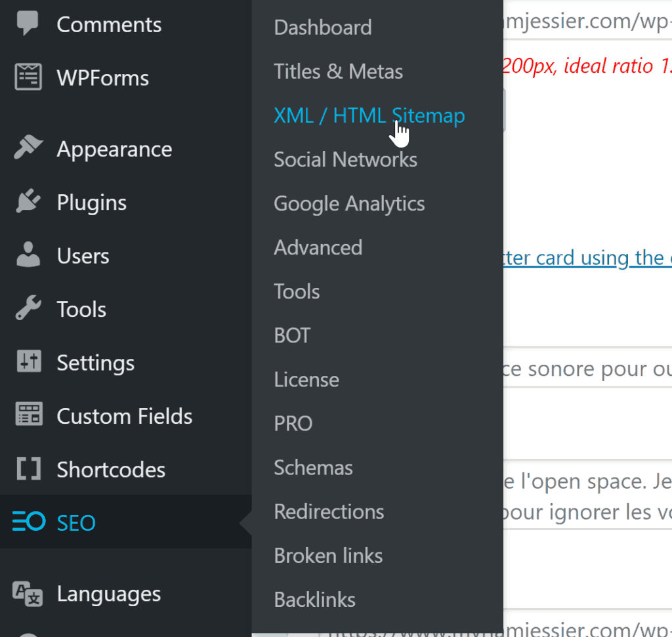
Task: Open the sidebar Tools menu label
Action: (81, 309)
